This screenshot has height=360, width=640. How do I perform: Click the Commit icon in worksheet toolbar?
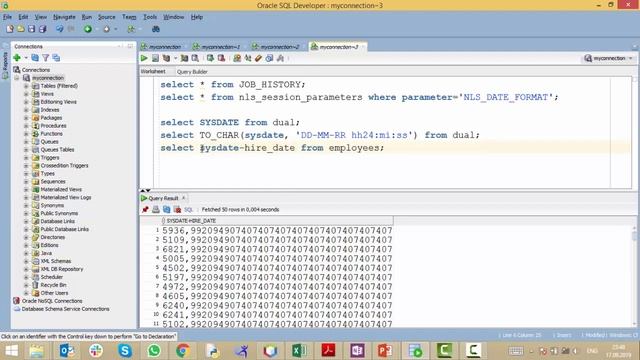(x=210, y=58)
